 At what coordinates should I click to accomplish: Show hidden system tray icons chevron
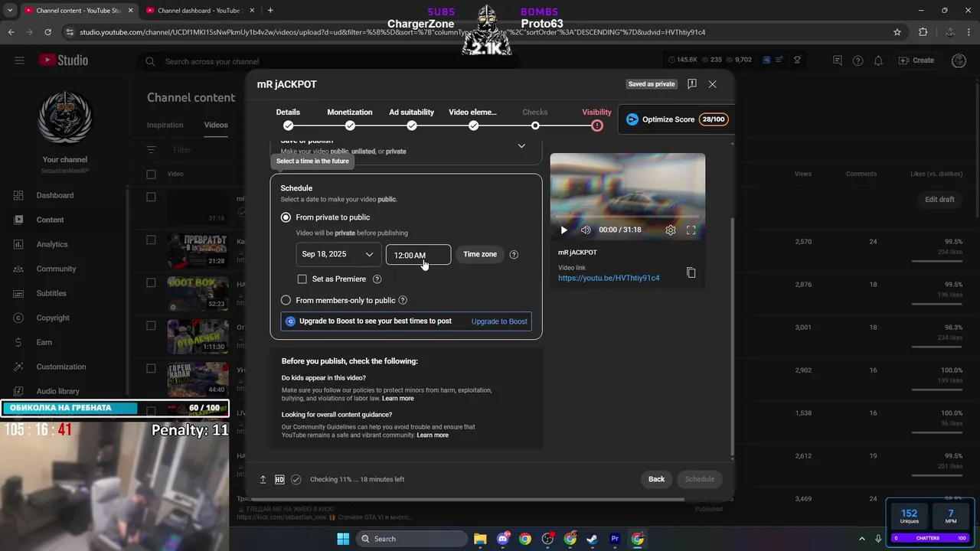(x=861, y=539)
